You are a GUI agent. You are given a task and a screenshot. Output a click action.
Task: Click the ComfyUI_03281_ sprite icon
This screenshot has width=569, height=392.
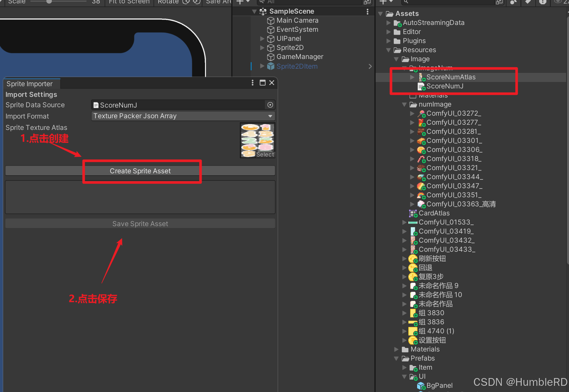421,132
